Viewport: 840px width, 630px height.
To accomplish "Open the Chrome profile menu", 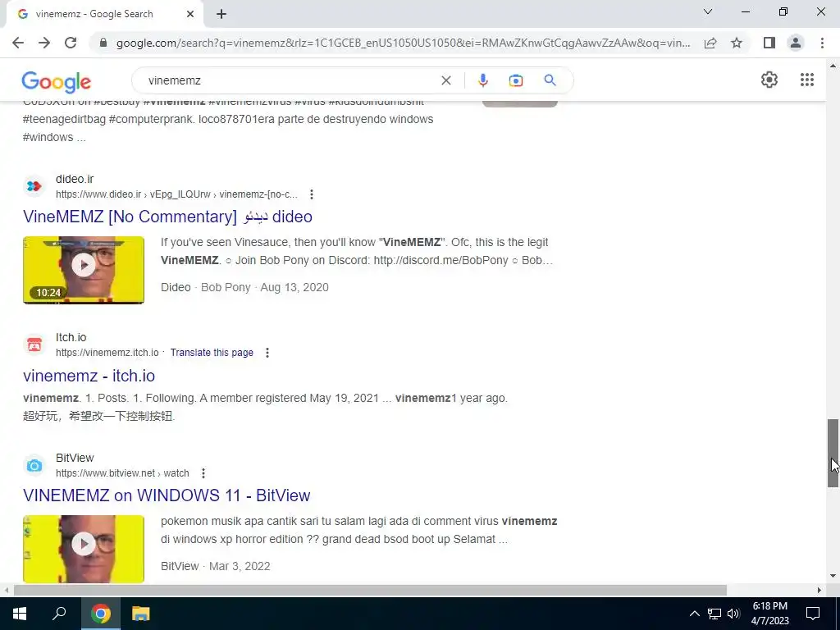I will [796, 43].
